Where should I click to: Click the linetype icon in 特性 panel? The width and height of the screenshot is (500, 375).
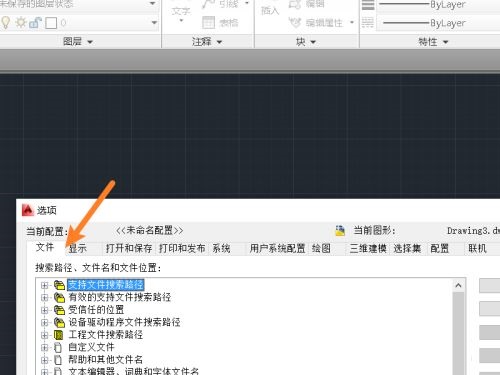point(368,23)
